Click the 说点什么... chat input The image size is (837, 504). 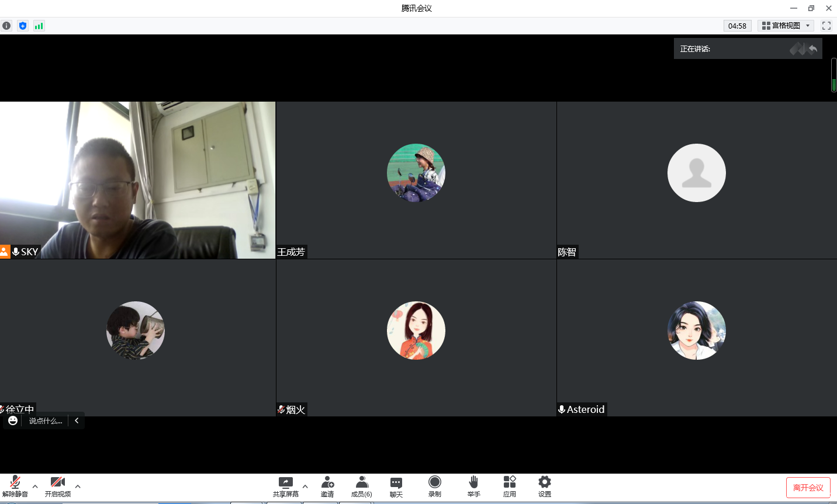(x=46, y=421)
